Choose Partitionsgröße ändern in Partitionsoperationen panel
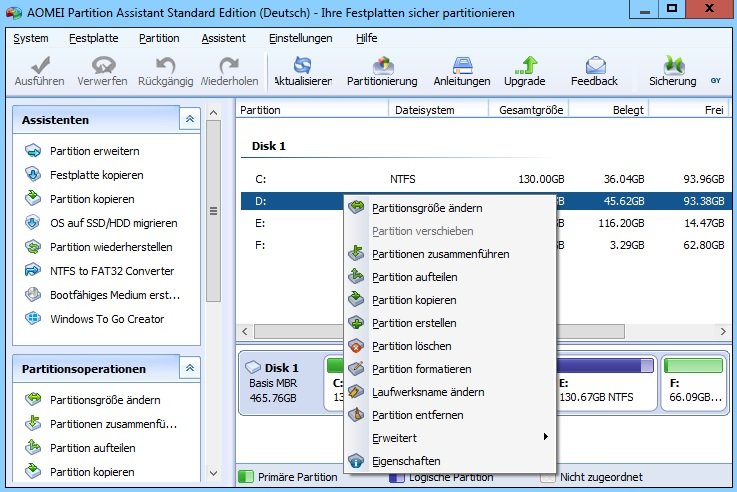The width and height of the screenshot is (737, 492). point(105,400)
